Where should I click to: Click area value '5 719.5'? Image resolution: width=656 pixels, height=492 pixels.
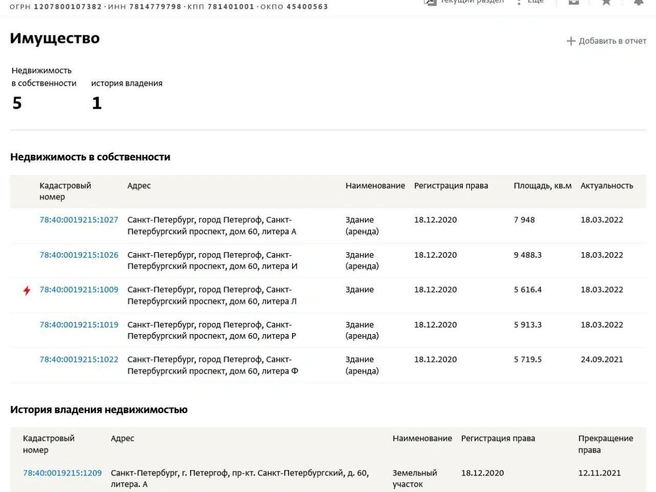[x=528, y=360]
